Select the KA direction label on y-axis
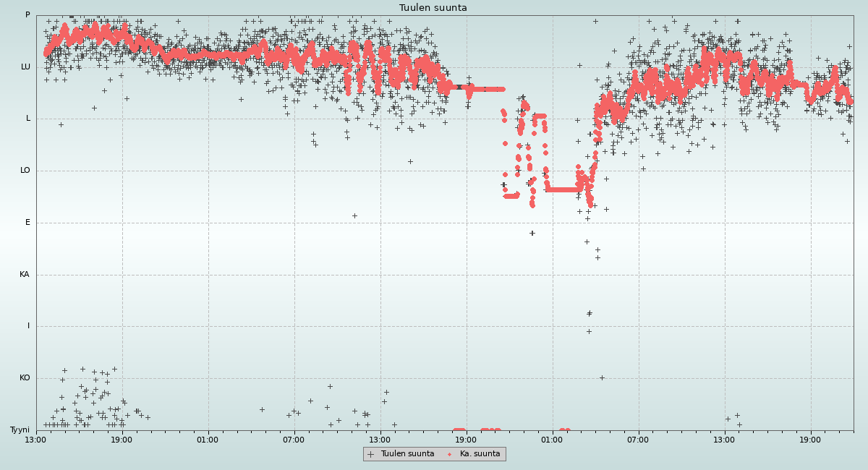 pos(25,275)
